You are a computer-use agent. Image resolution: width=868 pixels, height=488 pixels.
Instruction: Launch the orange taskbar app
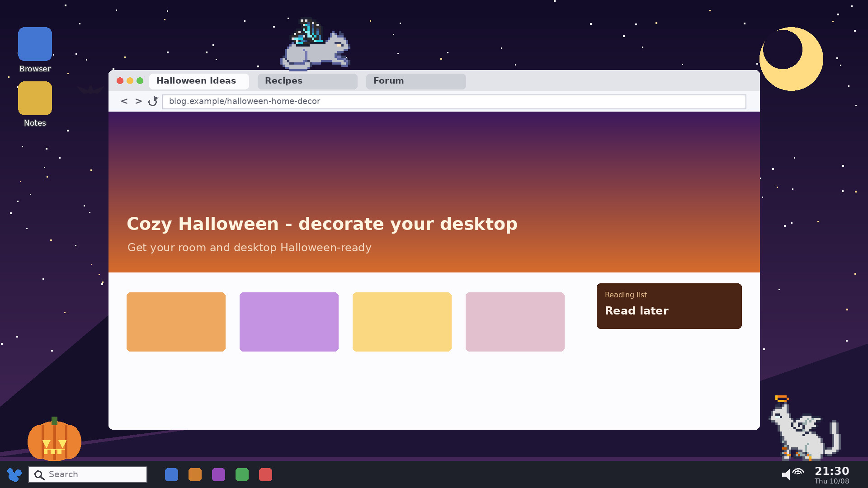tap(195, 474)
